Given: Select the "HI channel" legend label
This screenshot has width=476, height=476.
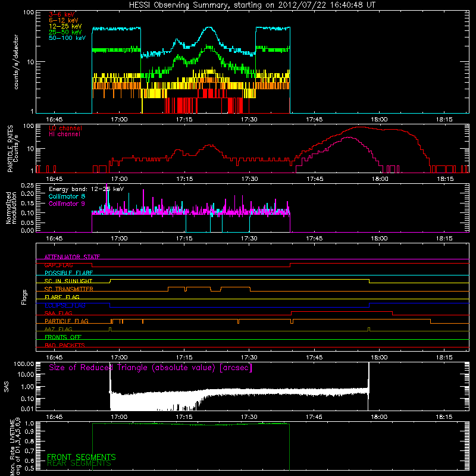Looking at the screenshot, I should pos(65,134).
